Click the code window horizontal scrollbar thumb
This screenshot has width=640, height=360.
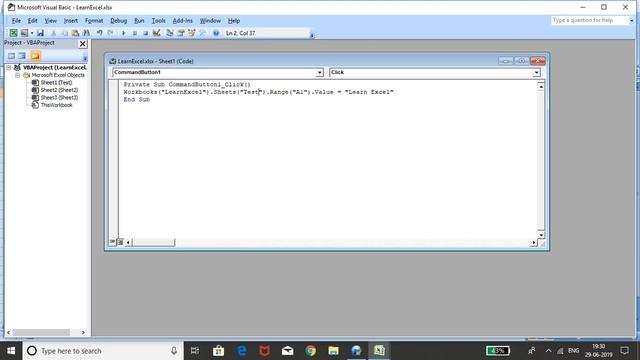click(x=153, y=242)
